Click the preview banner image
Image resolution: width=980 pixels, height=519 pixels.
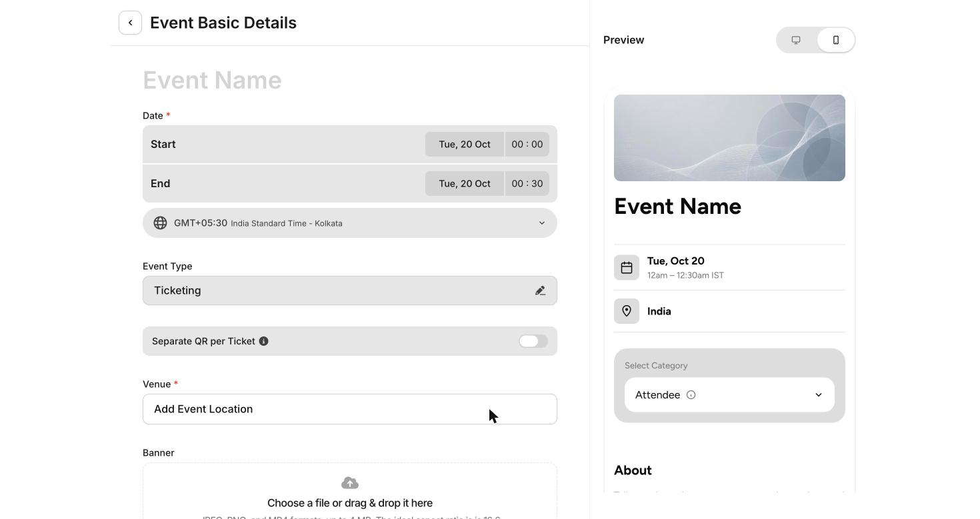pos(729,138)
